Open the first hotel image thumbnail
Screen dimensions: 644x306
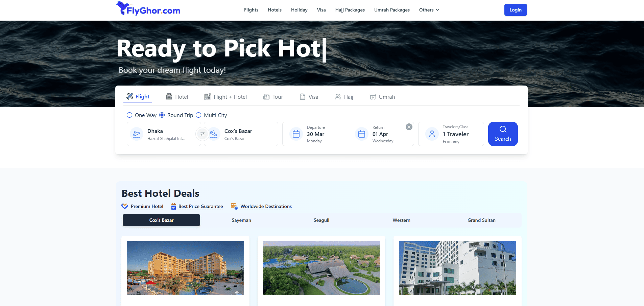coord(185,268)
